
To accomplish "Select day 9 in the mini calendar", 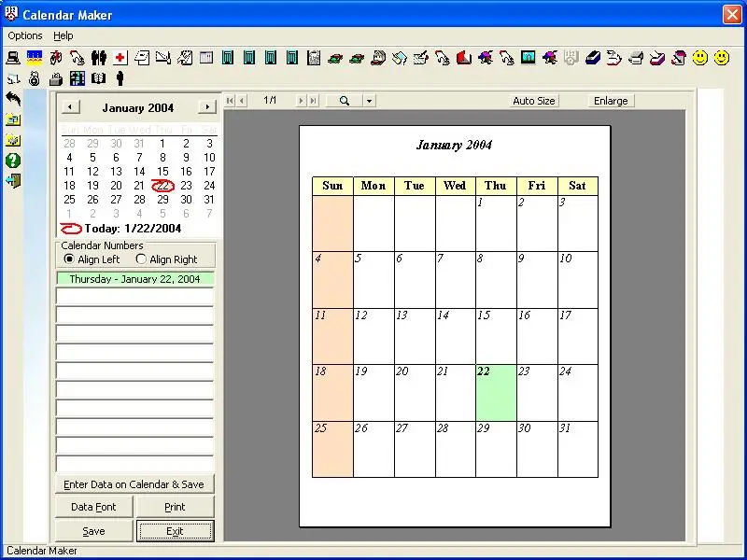I will pyautogui.click(x=186, y=158).
